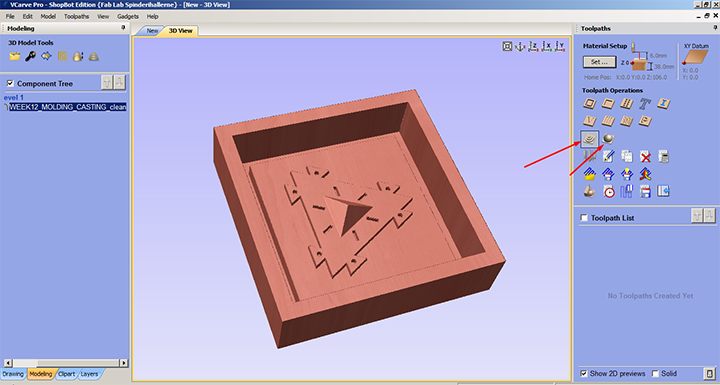Enable the Solid checkbox
The height and width of the screenshot is (385, 720).
(656, 374)
